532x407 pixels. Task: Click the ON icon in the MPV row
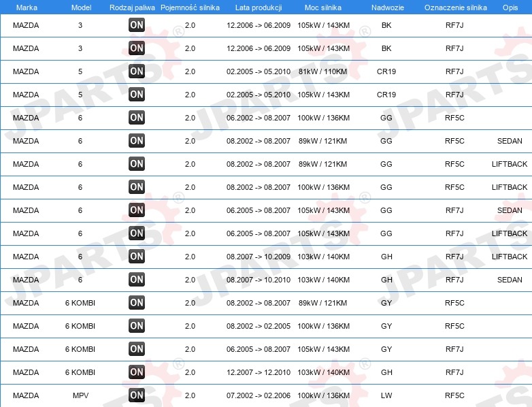pos(137,395)
